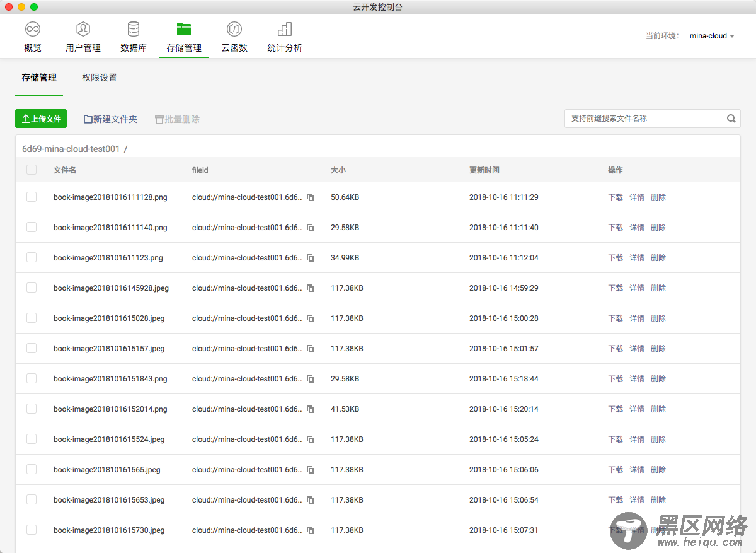Open the 数据库 database icon
Image resolution: width=756 pixels, height=553 pixels.
134,29
